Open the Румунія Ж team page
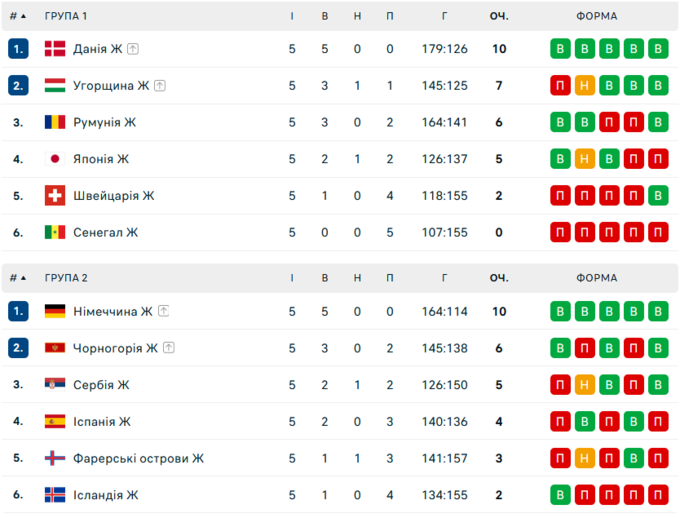The image size is (680, 518). click(x=104, y=123)
